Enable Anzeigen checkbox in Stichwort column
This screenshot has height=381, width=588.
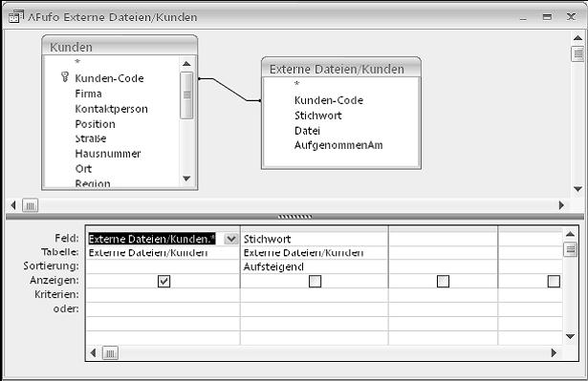point(315,281)
